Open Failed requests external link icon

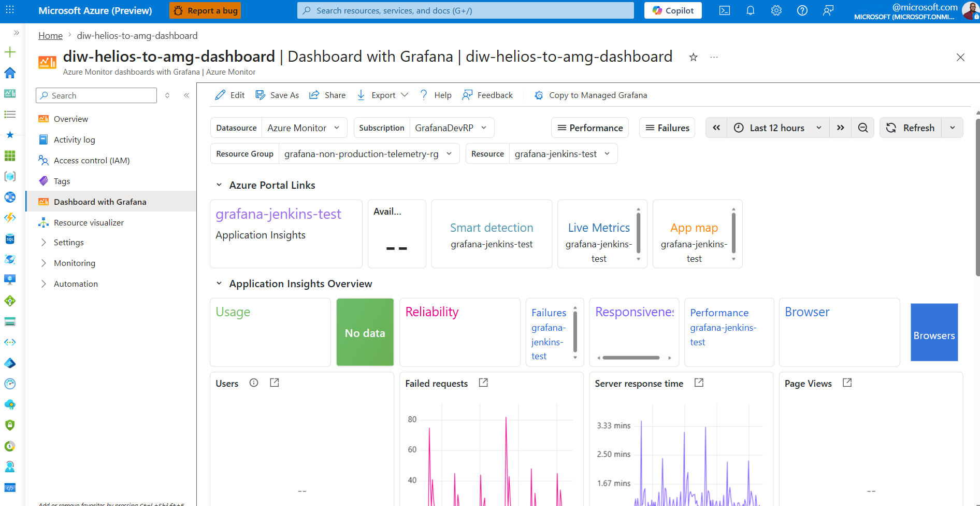[483, 383]
